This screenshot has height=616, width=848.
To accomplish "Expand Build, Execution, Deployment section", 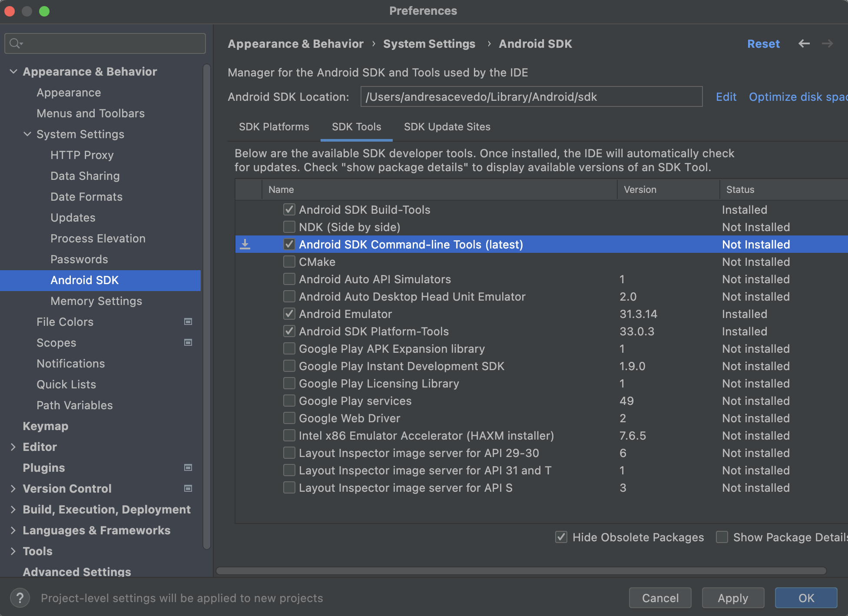I will tap(13, 509).
